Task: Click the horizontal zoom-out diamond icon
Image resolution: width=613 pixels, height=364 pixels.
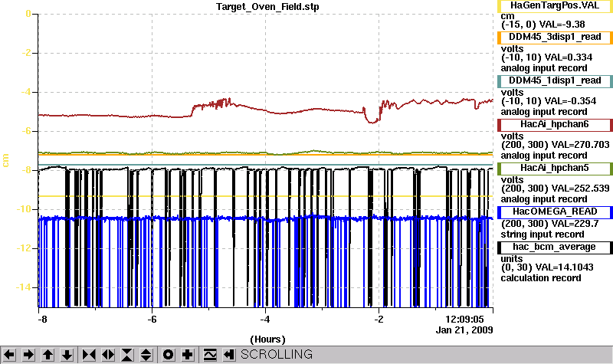Action: pyautogui.click(x=108, y=355)
